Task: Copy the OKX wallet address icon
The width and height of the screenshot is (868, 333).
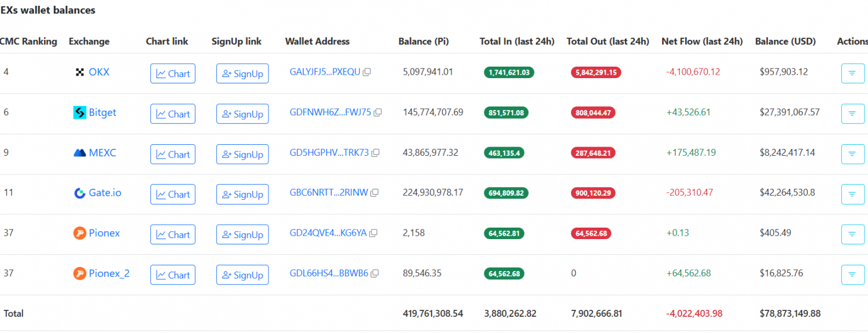Action: 367,72
